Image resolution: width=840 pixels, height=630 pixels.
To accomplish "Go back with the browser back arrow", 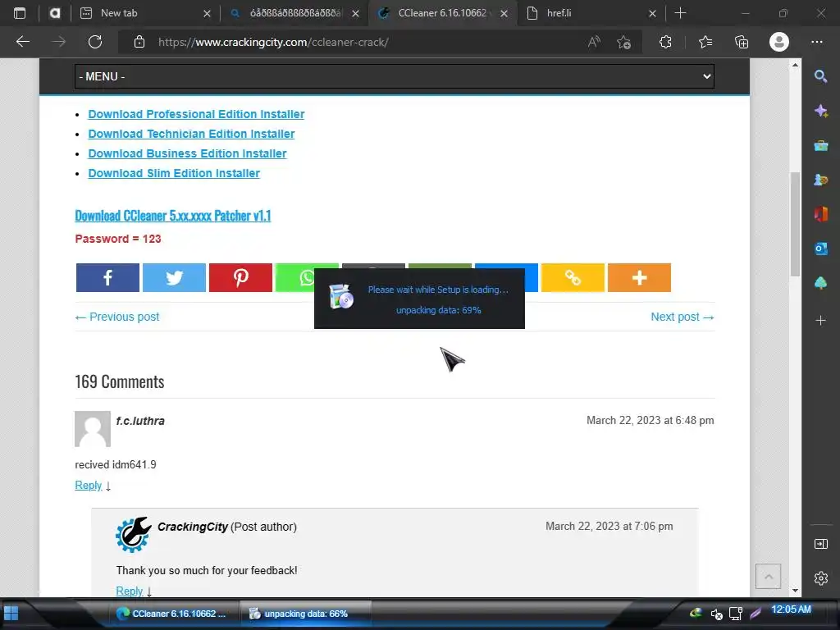I will tap(22, 42).
